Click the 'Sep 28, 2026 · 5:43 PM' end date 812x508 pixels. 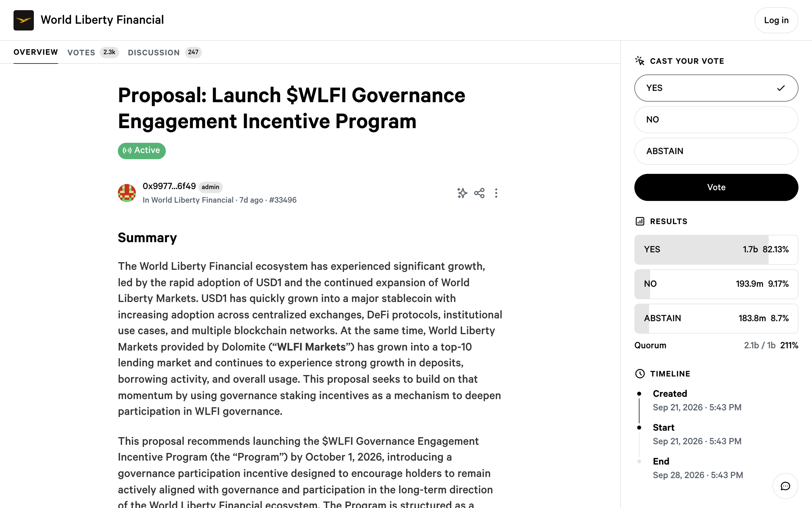[x=698, y=475]
